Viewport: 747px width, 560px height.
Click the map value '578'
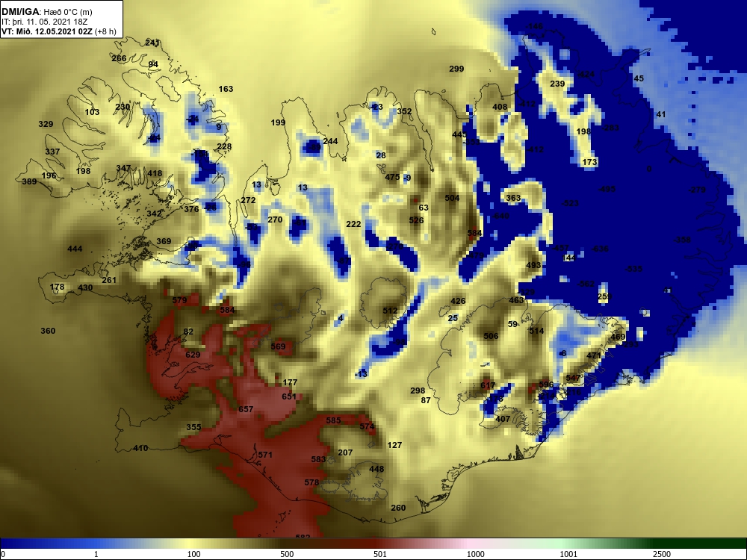[x=311, y=482]
